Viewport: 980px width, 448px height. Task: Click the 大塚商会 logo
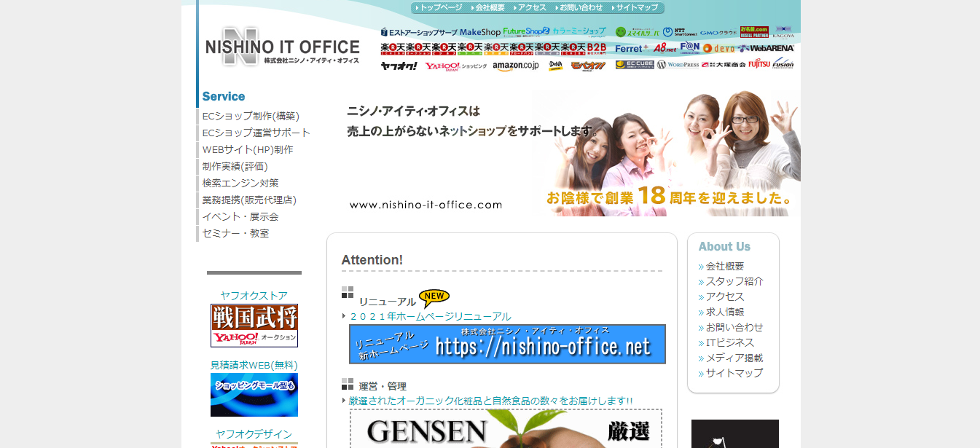[724, 65]
